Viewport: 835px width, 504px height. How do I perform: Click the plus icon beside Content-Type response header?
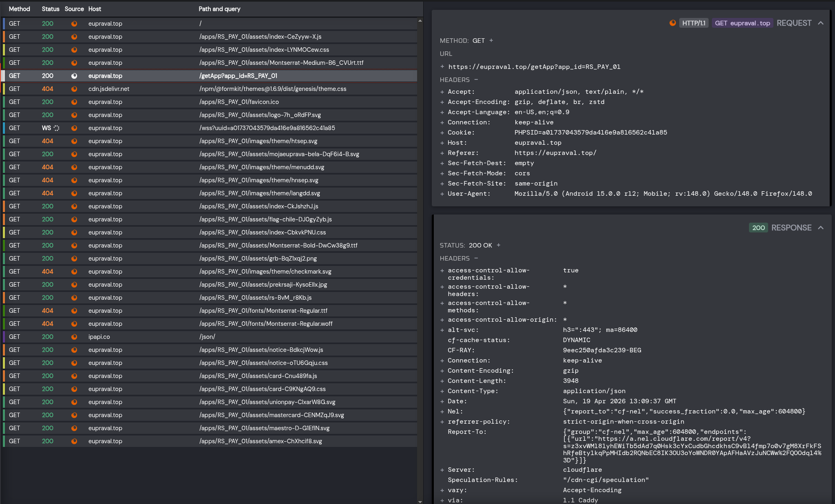click(442, 391)
